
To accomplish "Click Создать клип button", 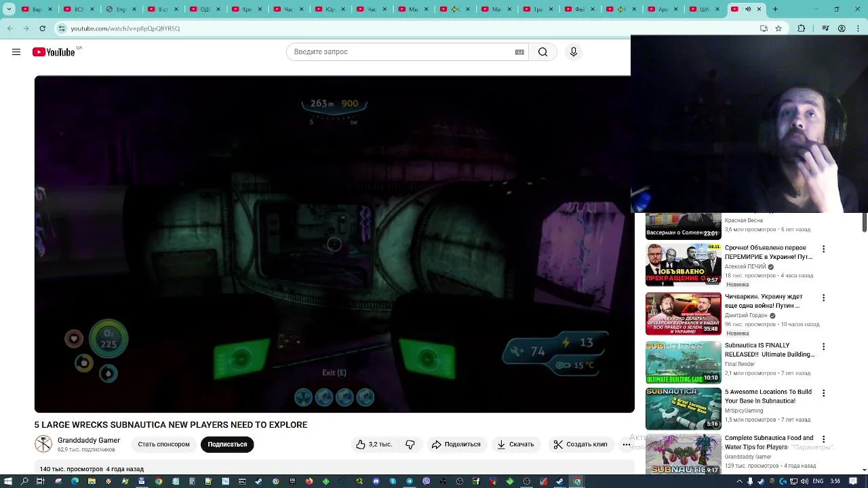I will (580, 445).
